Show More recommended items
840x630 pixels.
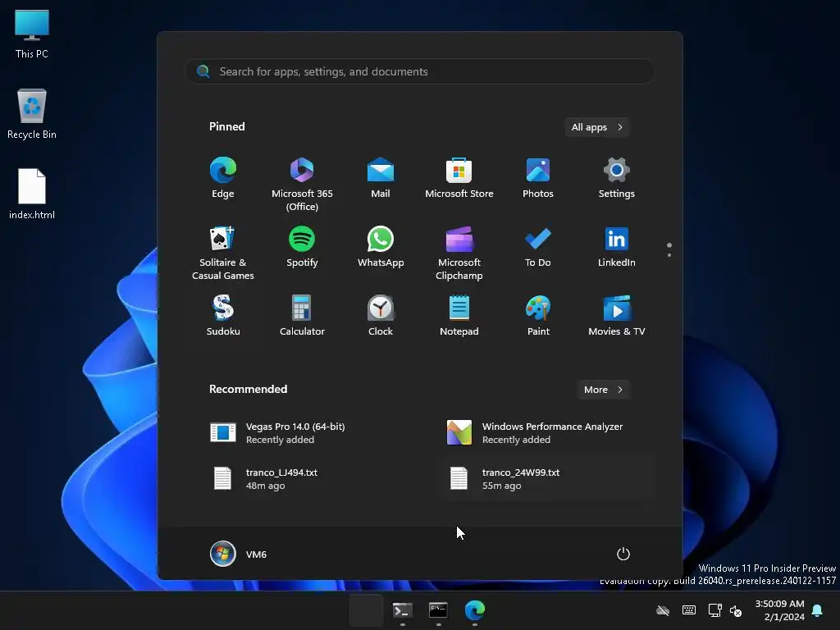point(603,390)
